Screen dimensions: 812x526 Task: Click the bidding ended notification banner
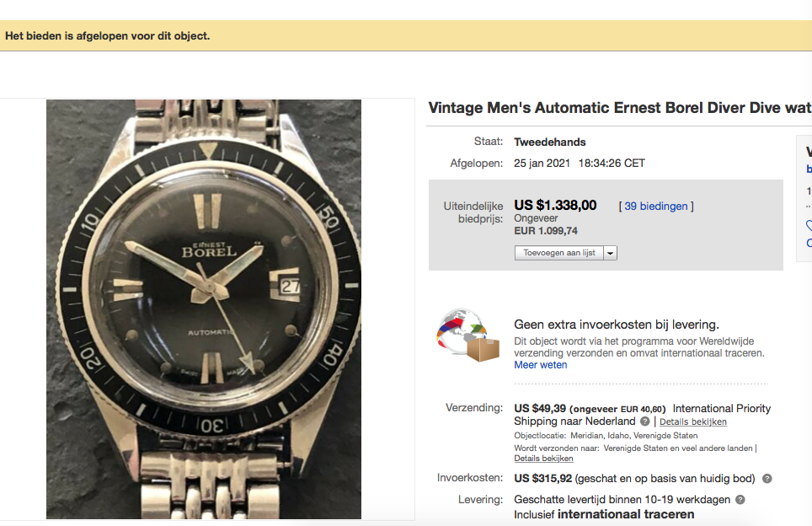pos(406,35)
